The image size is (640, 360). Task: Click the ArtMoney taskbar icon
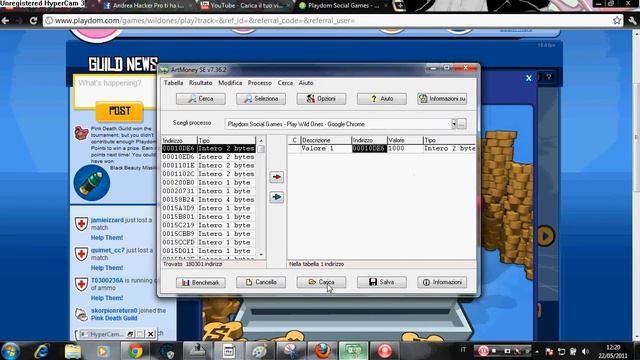click(353, 351)
